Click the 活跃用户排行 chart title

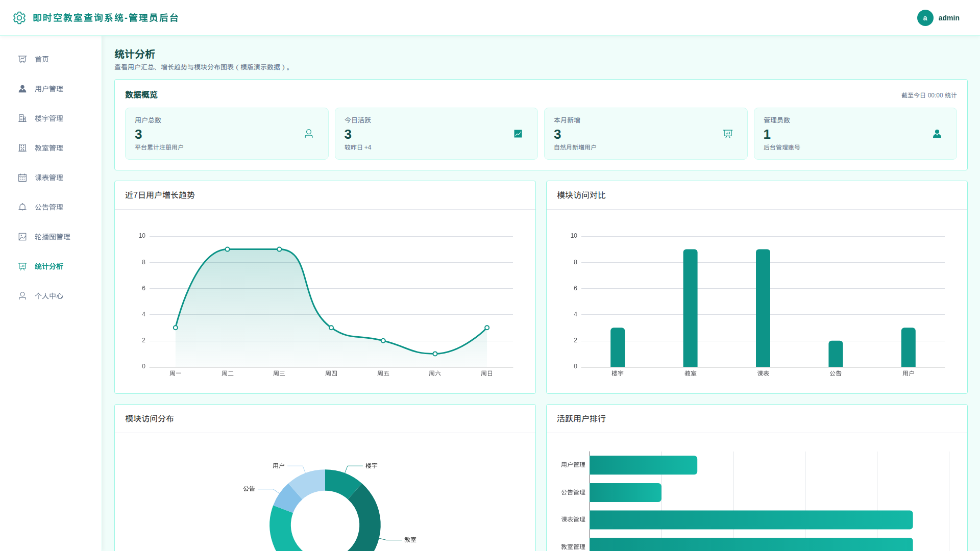[x=581, y=419]
